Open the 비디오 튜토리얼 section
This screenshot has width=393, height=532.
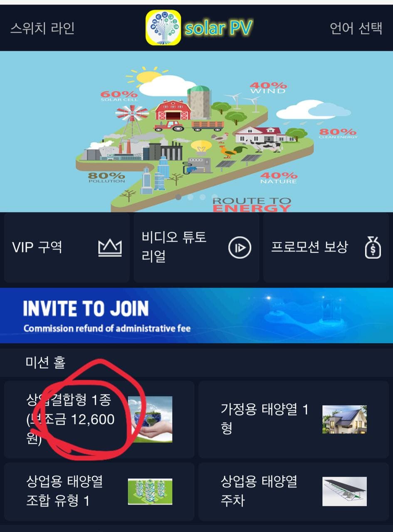coord(197,248)
